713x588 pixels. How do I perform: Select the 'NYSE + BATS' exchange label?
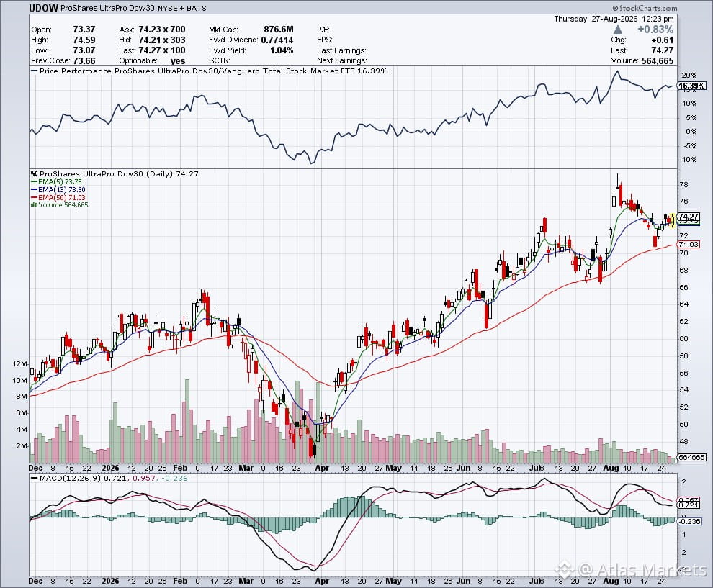pyautogui.click(x=182, y=8)
